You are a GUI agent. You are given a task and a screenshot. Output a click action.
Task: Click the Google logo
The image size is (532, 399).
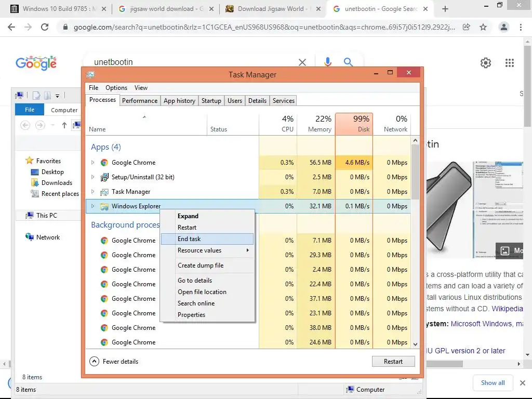tap(36, 63)
